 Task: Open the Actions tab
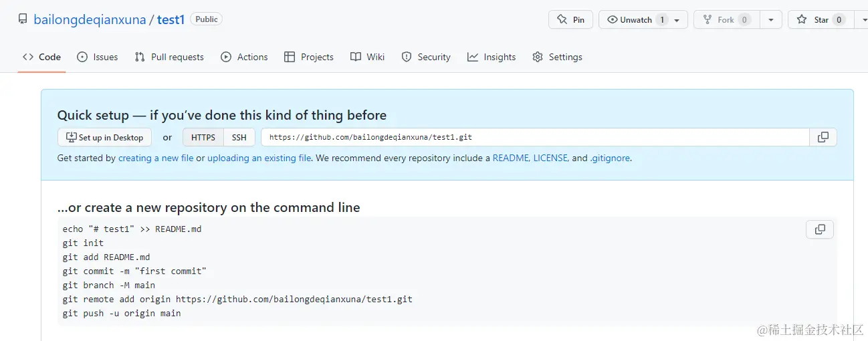pyautogui.click(x=244, y=57)
